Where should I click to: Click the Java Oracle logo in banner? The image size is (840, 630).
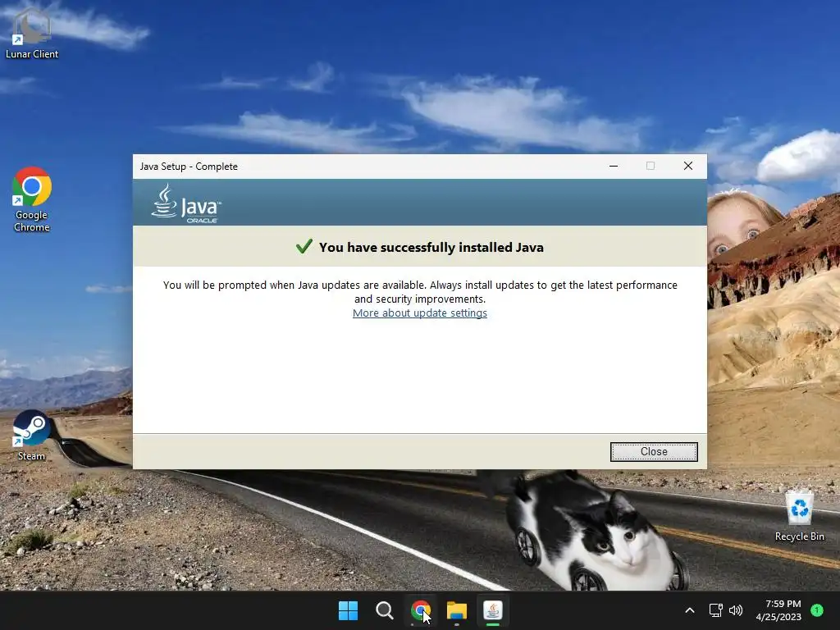pos(186,203)
